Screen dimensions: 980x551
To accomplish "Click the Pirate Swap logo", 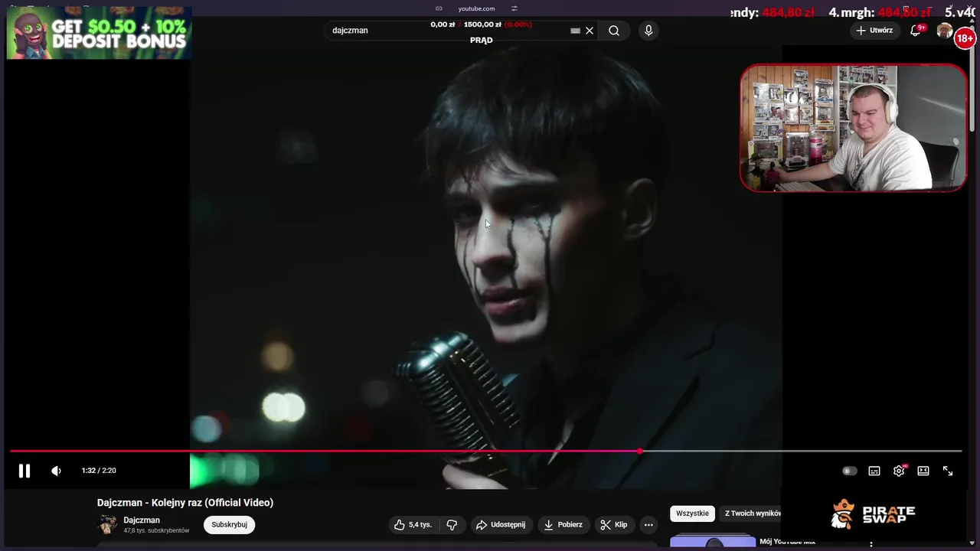I will [874, 514].
